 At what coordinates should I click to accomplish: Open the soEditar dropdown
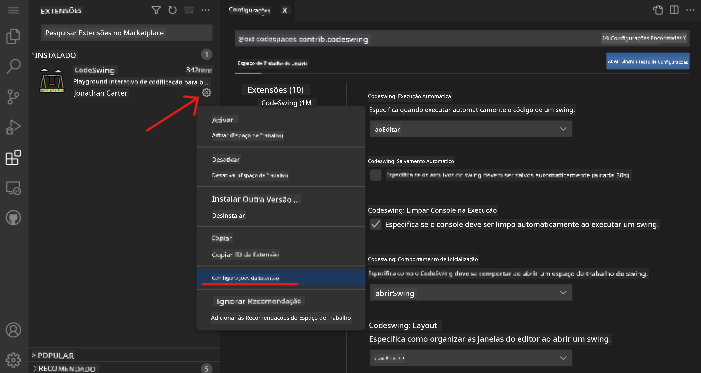pyautogui.click(x=471, y=129)
